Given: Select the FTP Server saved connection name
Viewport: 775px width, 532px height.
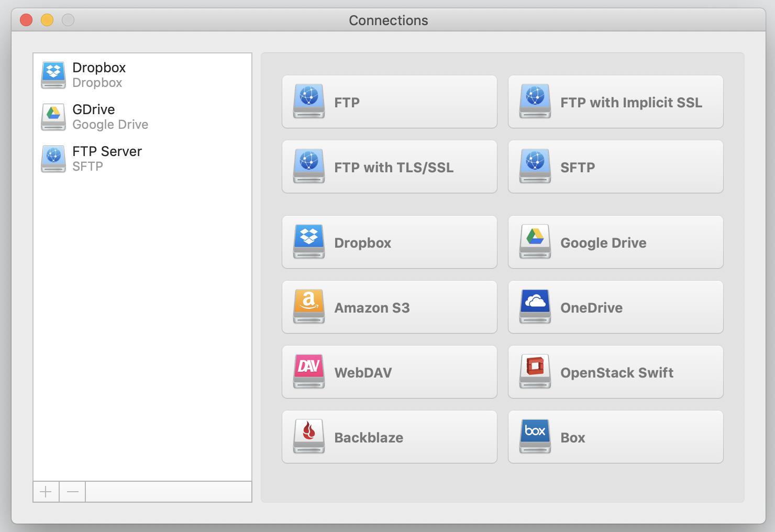Looking at the screenshot, I should (107, 151).
